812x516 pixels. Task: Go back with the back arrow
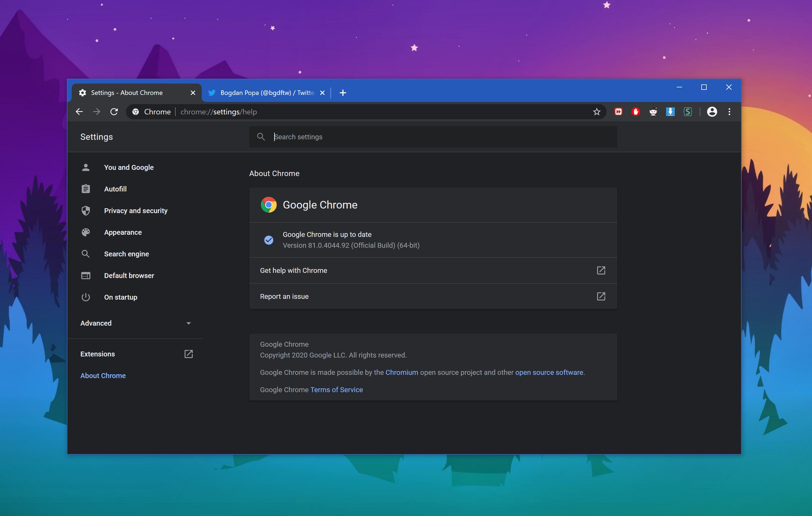click(79, 112)
